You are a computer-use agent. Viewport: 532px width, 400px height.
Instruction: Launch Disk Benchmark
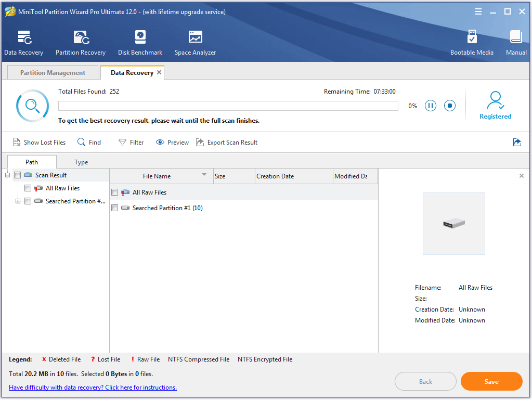click(139, 42)
